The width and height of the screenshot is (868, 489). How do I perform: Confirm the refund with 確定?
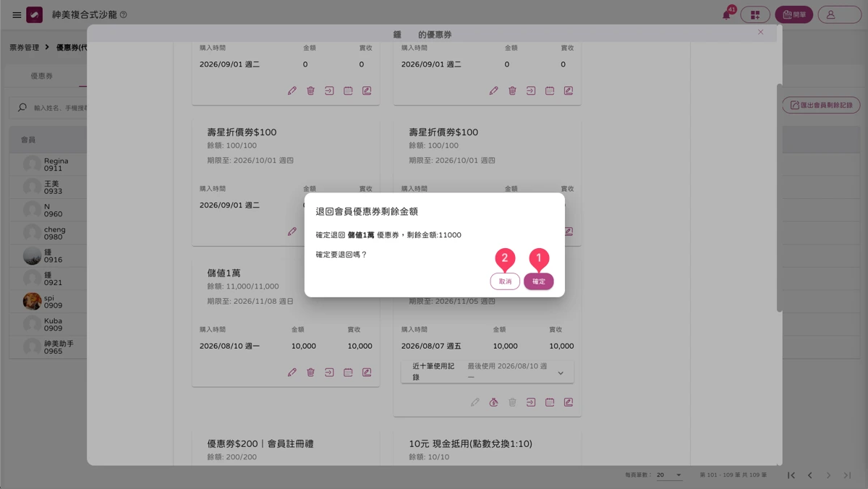[x=539, y=281]
